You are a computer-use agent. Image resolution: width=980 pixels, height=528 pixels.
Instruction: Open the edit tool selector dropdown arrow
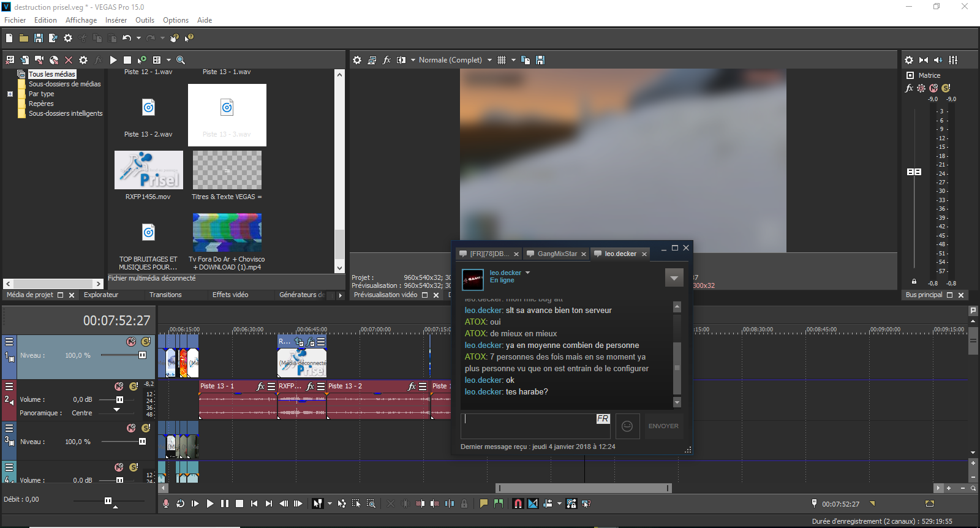click(x=330, y=503)
